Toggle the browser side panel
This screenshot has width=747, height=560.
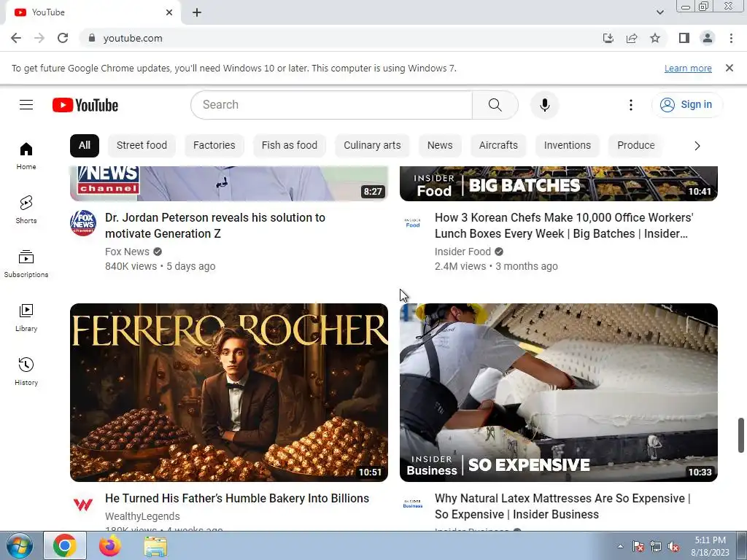point(684,38)
